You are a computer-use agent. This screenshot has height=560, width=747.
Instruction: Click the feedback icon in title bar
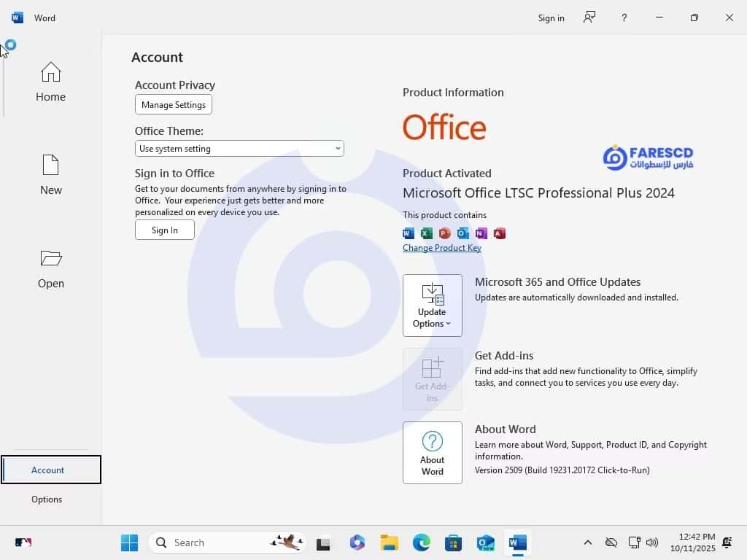pos(589,17)
